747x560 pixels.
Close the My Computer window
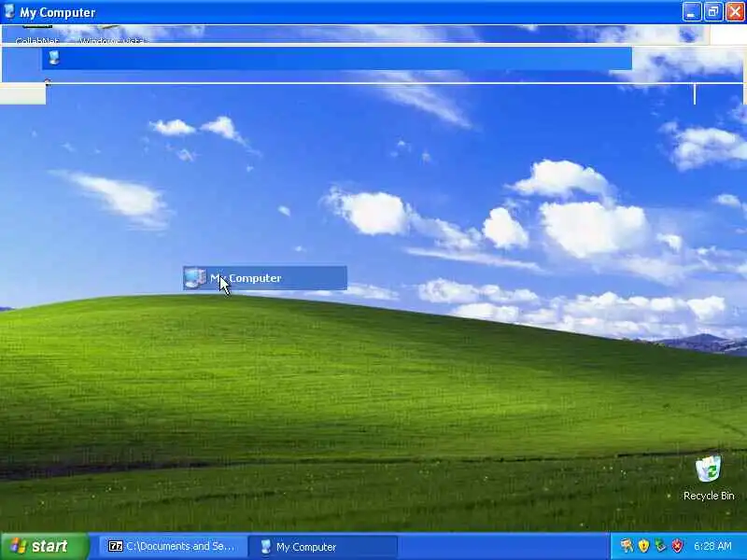735,12
